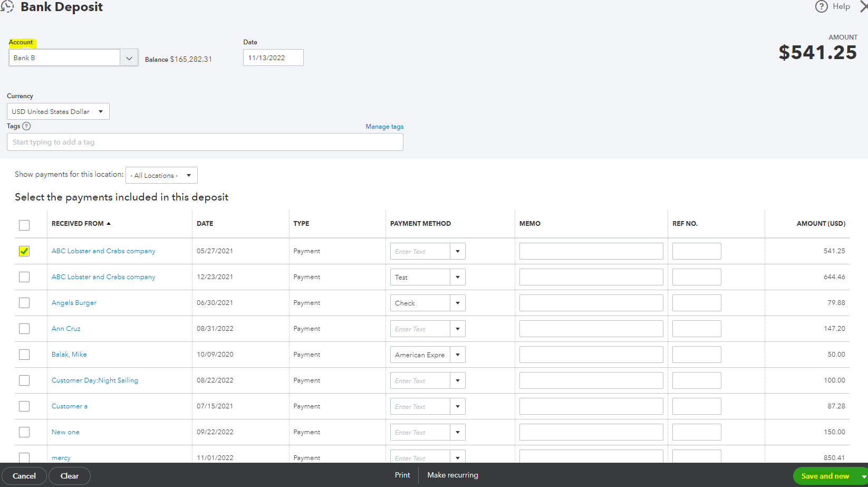Click the Ref No. field for New one
The image size is (868, 487).
pyautogui.click(x=697, y=432)
